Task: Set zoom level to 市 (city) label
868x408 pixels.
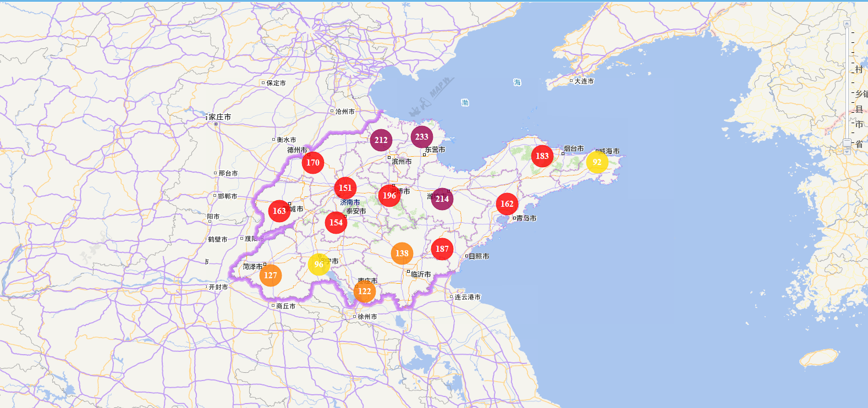Action: [x=859, y=125]
